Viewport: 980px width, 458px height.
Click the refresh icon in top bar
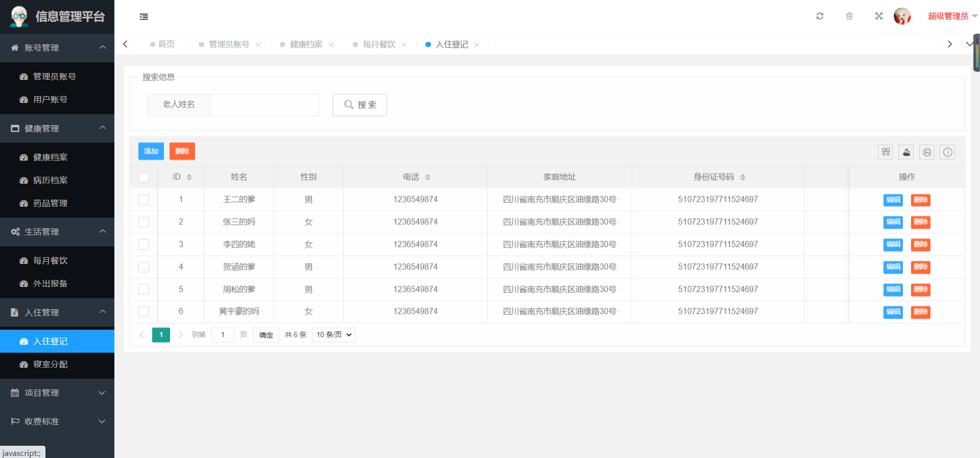point(820,16)
